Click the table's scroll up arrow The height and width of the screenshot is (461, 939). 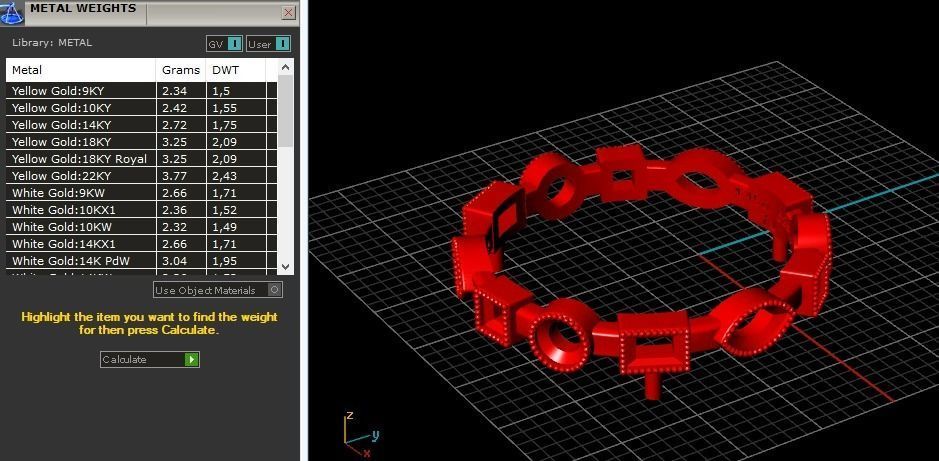point(286,66)
